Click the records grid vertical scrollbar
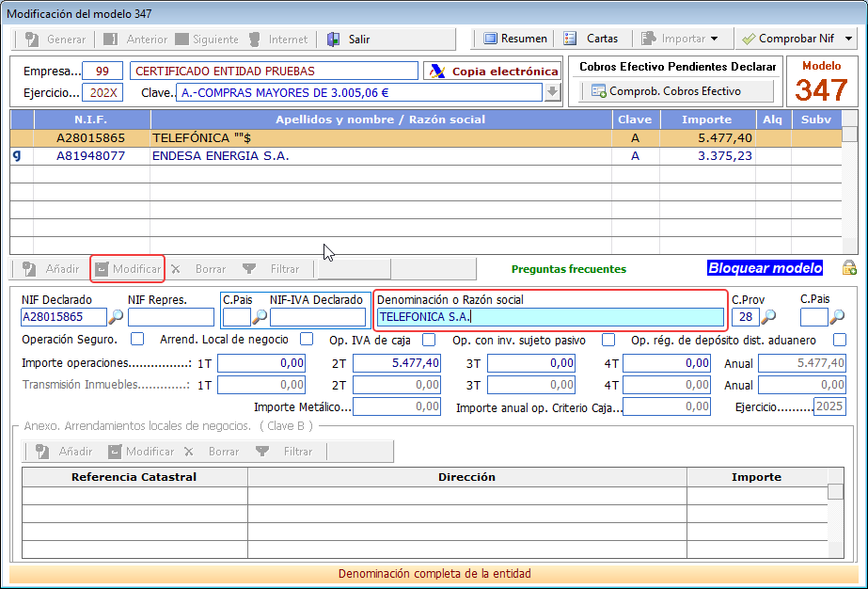The image size is (868, 589). click(x=850, y=183)
